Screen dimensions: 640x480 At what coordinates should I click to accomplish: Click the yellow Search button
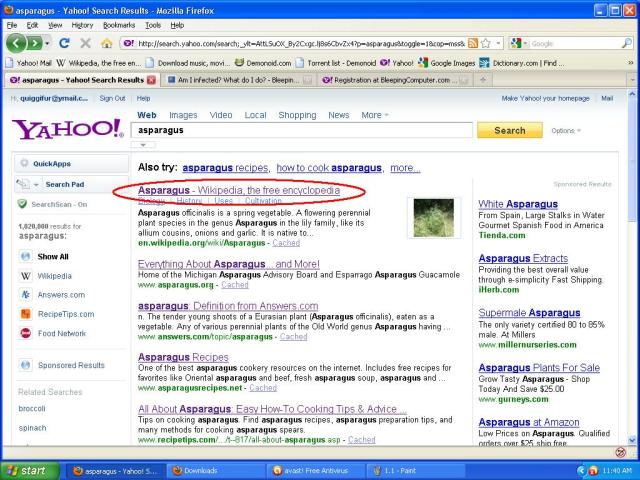(x=510, y=130)
